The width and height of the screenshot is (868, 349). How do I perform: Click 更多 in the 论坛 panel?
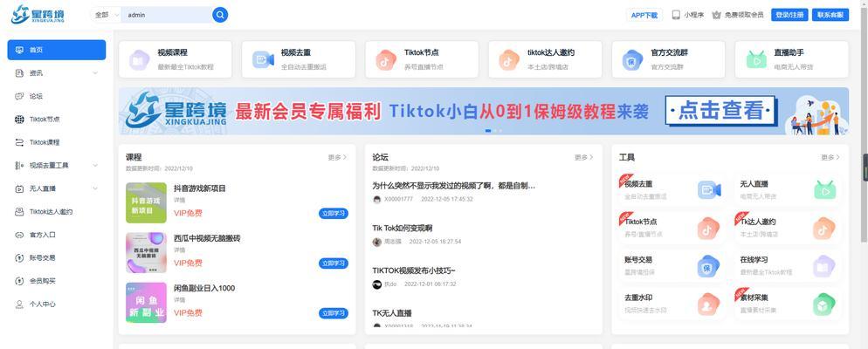tap(583, 158)
